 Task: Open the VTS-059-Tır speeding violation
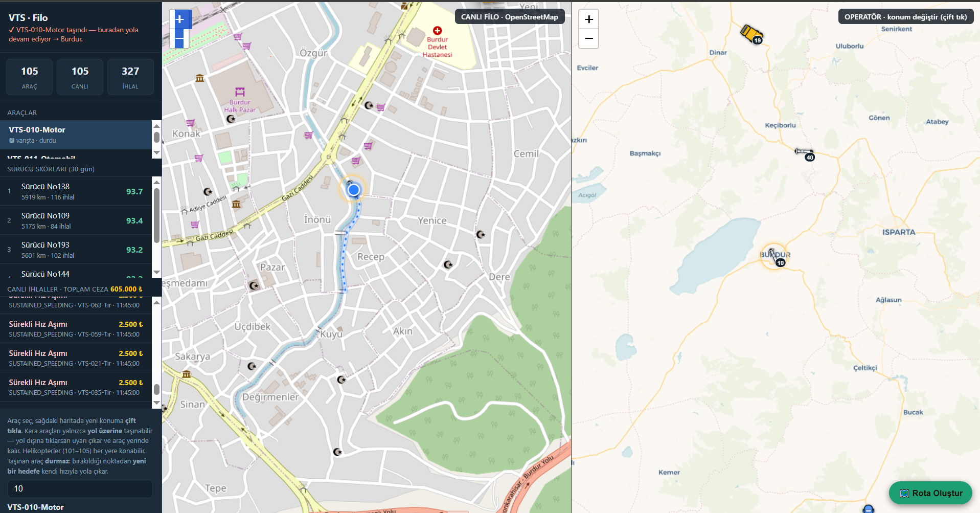click(76, 328)
